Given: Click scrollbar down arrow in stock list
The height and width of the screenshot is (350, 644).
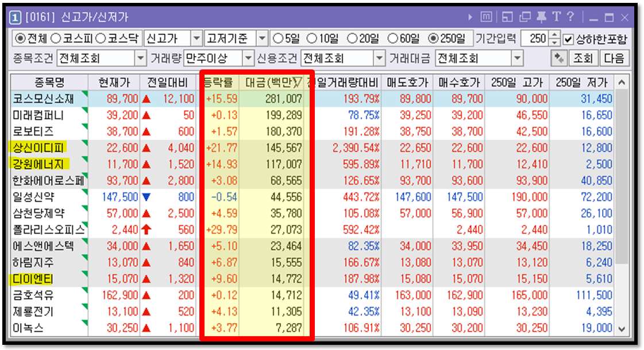Looking at the screenshot, I should [x=622, y=329].
